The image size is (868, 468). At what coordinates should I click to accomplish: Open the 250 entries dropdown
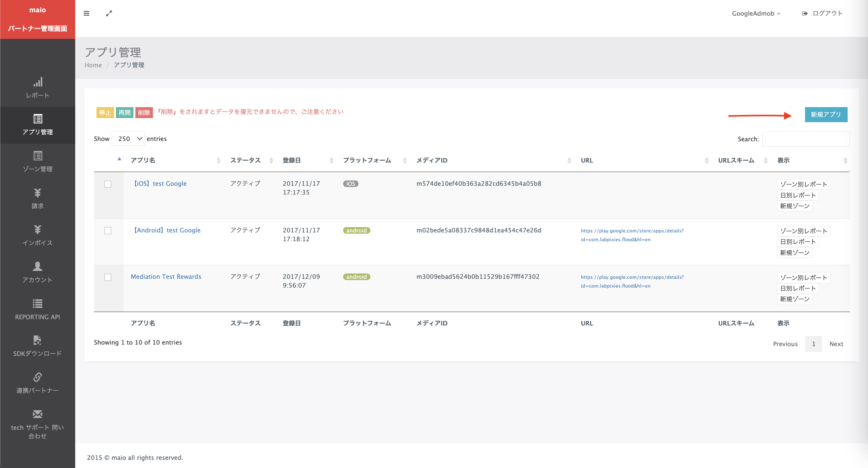click(x=128, y=139)
